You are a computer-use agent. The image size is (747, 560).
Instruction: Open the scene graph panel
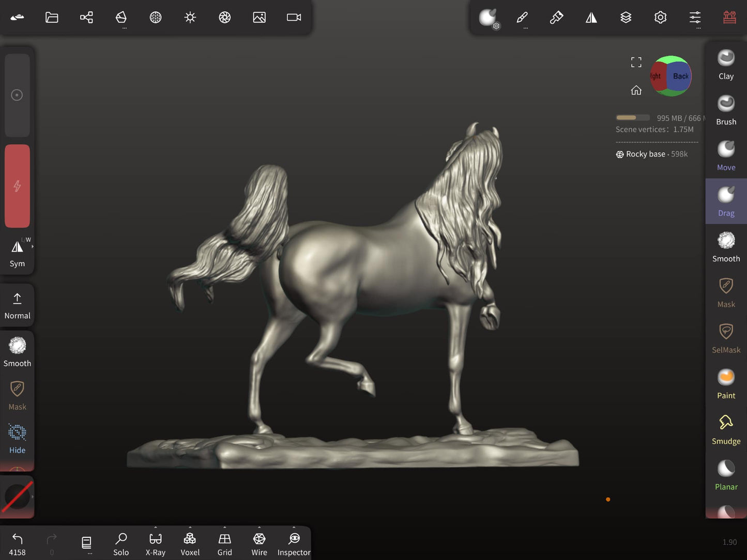pyautogui.click(x=86, y=17)
